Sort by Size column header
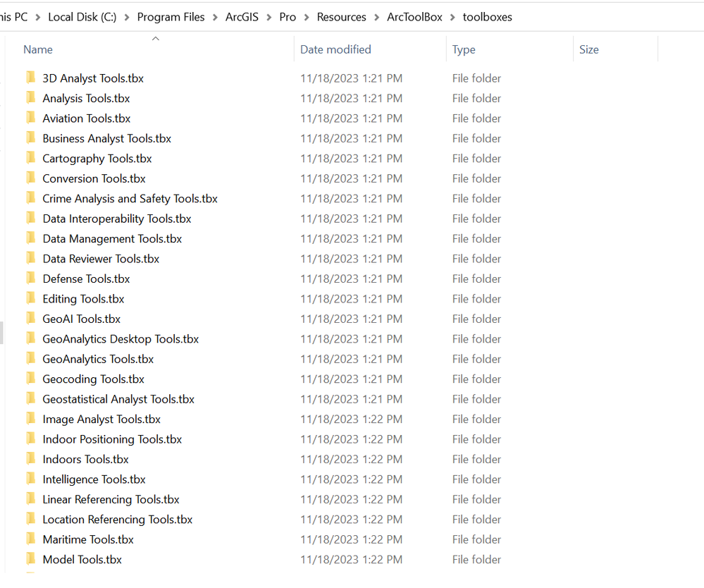The image size is (704, 588). click(588, 49)
